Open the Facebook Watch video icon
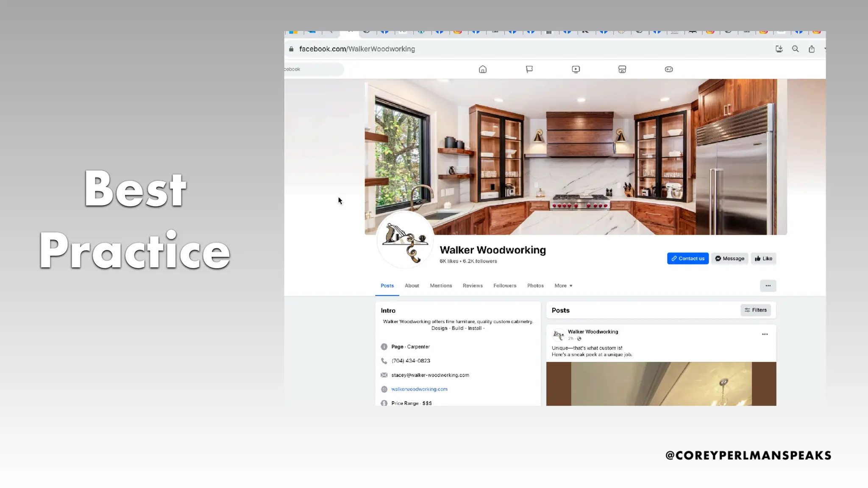Screen dimensions: 868x488 (x=576, y=69)
